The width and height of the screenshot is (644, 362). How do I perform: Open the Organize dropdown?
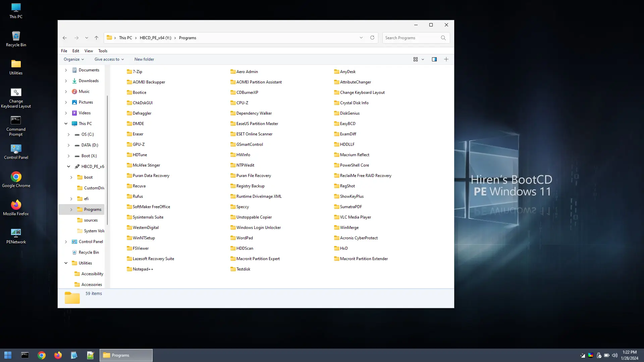tap(74, 59)
